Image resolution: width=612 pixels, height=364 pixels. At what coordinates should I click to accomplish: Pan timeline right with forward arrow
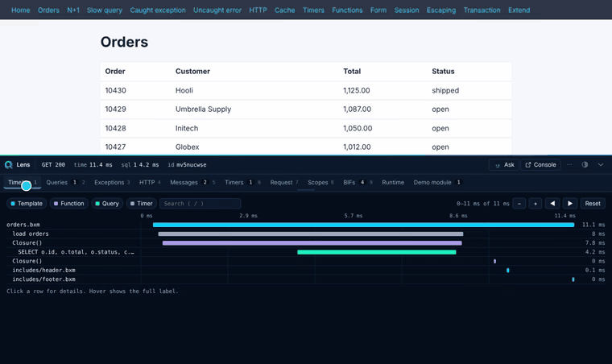click(x=570, y=203)
